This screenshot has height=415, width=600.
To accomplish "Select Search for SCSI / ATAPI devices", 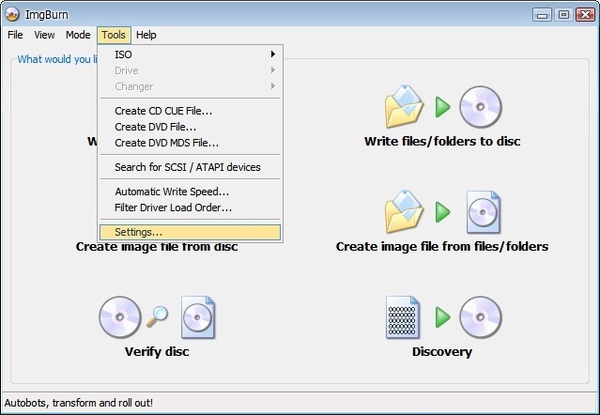I will (x=191, y=167).
